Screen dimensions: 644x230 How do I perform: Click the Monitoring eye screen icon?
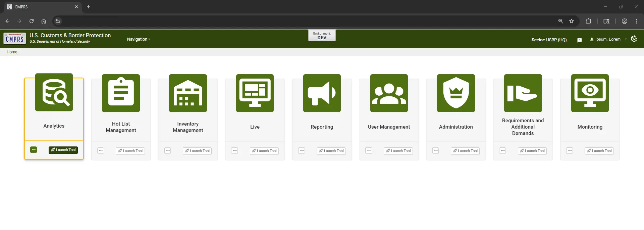(x=590, y=93)
